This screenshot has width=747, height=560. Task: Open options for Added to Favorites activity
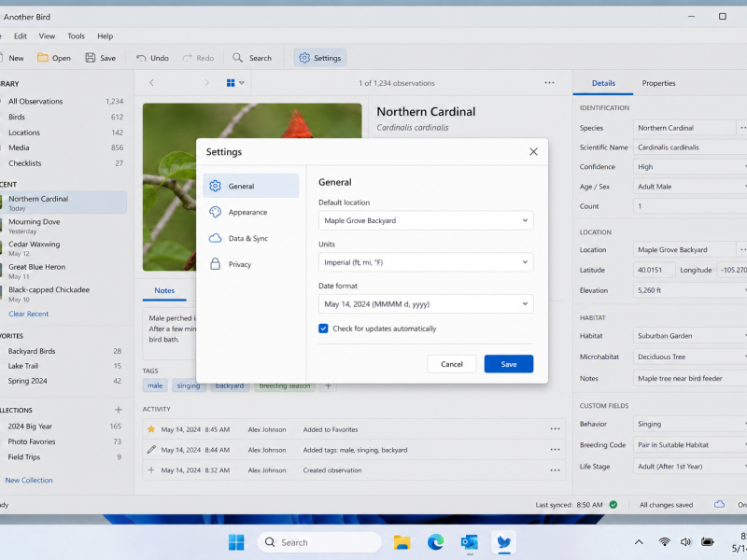click(555, 429)
